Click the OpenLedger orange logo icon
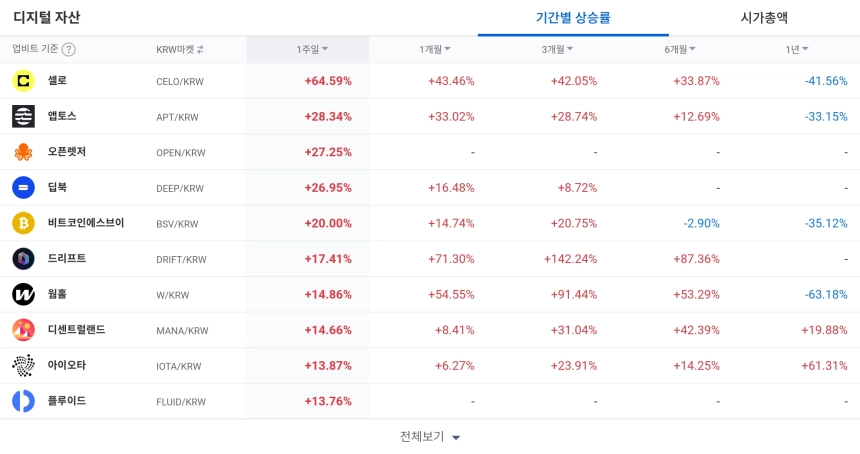 click(23, 152)
